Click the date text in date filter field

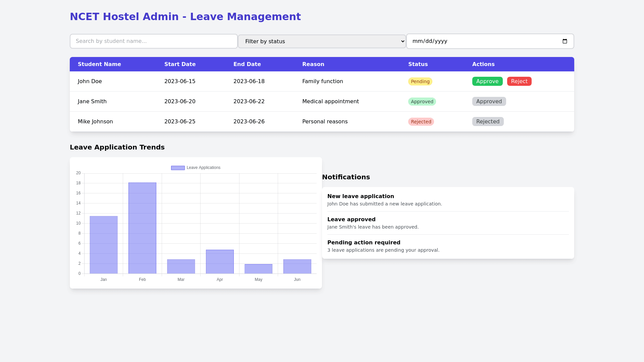[x=430, y=41]
